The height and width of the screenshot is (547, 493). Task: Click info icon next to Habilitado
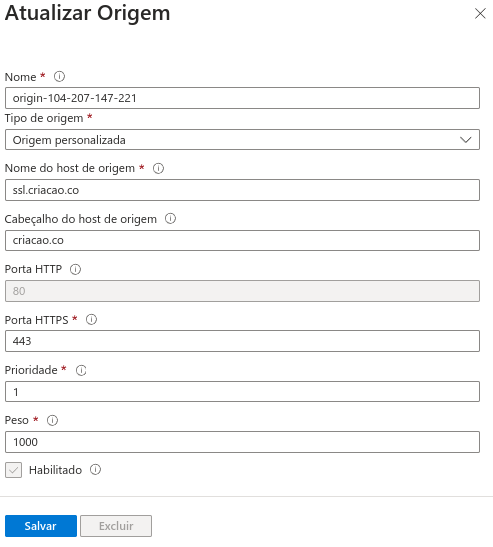point(95,470)
